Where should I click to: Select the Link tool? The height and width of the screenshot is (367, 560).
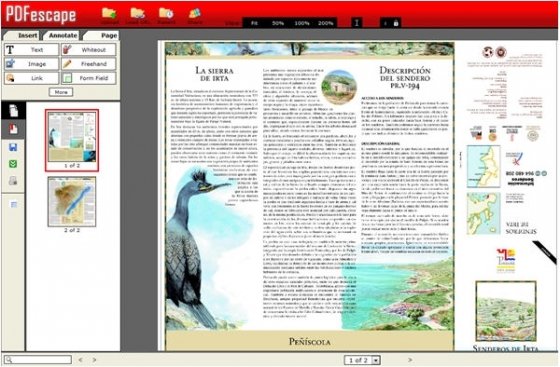(31, 78)
